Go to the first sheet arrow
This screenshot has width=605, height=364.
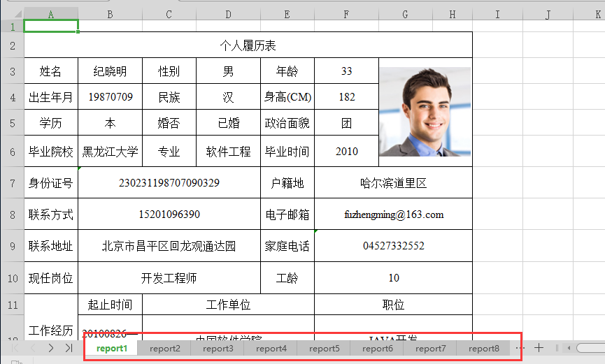(15, 347)
